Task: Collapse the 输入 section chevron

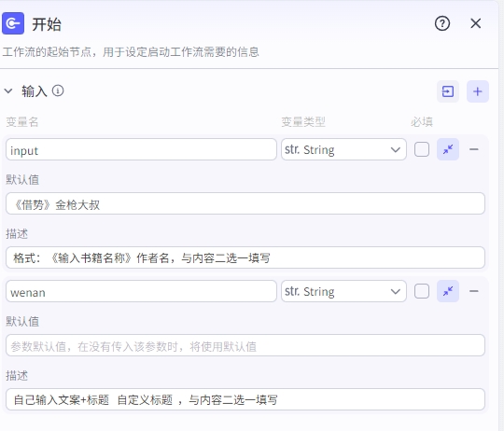Action: 8,91
